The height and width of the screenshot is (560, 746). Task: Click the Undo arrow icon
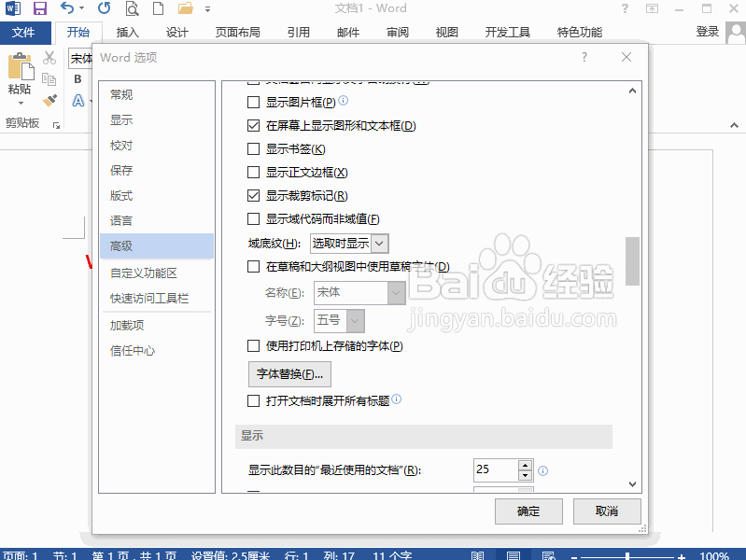[67, 8]
